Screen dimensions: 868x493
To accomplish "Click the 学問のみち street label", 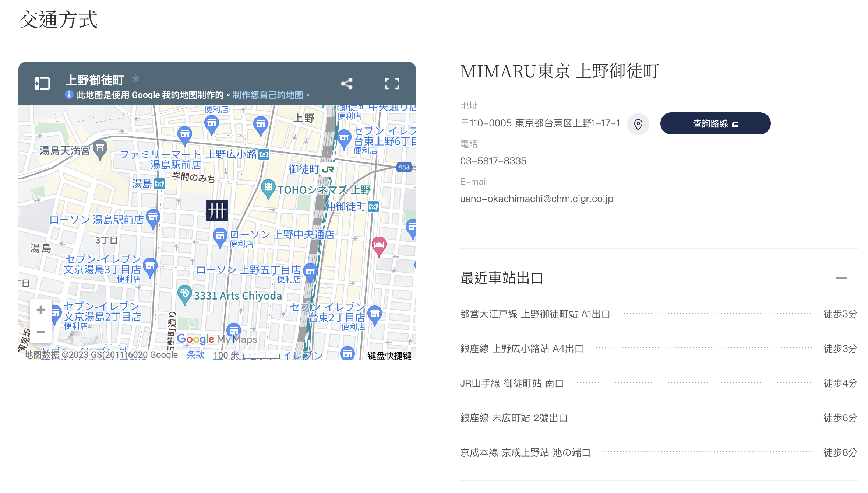I will tap(194, 177).
